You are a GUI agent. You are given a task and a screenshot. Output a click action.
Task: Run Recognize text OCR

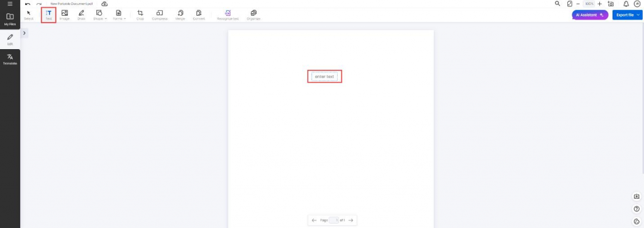point(228,15)
